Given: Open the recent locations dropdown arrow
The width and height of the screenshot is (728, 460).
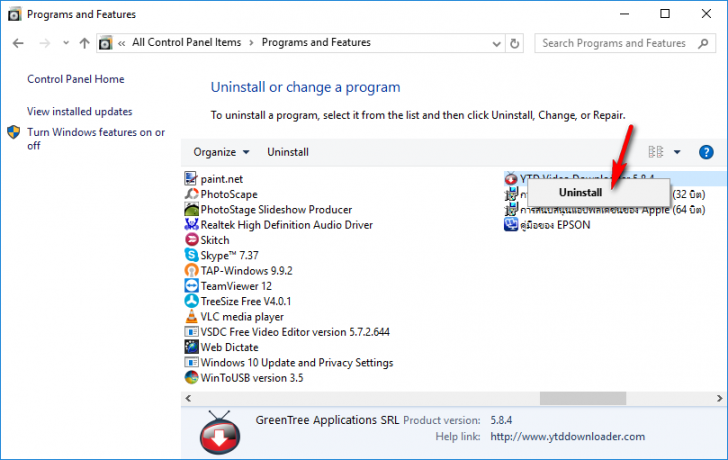Looking at the screenshot, I should pos(66,43).
